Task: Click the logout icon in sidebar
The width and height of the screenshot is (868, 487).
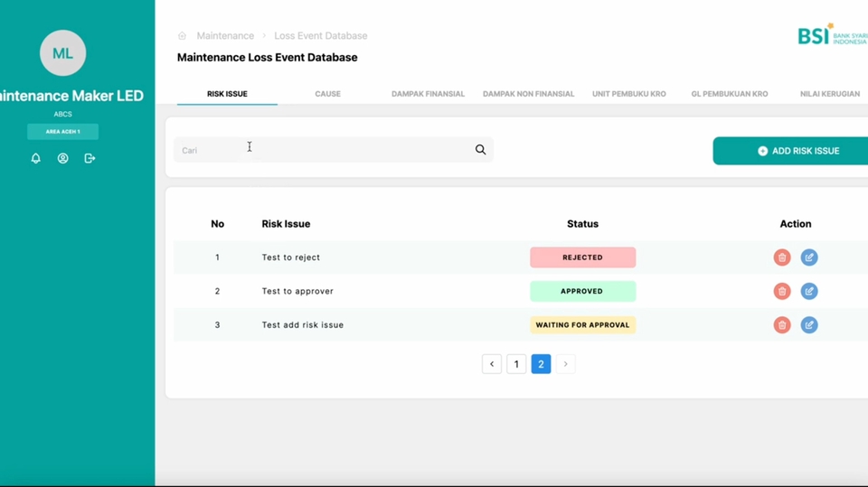Action: pyautogui.click(x=90, y=158)
